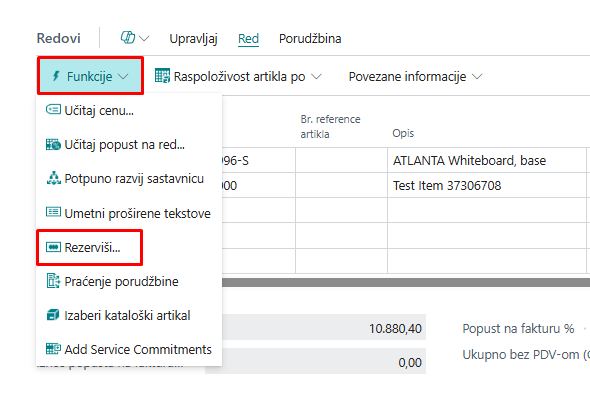Expand the Povezane informacije chevron
Viewport: 590px width, 401px height.
point(477,77)
